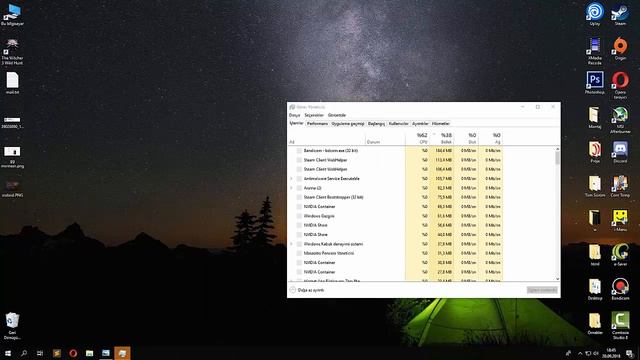Screen dimensions: 640x360
Task: Select The Witcher 3 Wild Hunt shortcut
Action: [12, 51]
